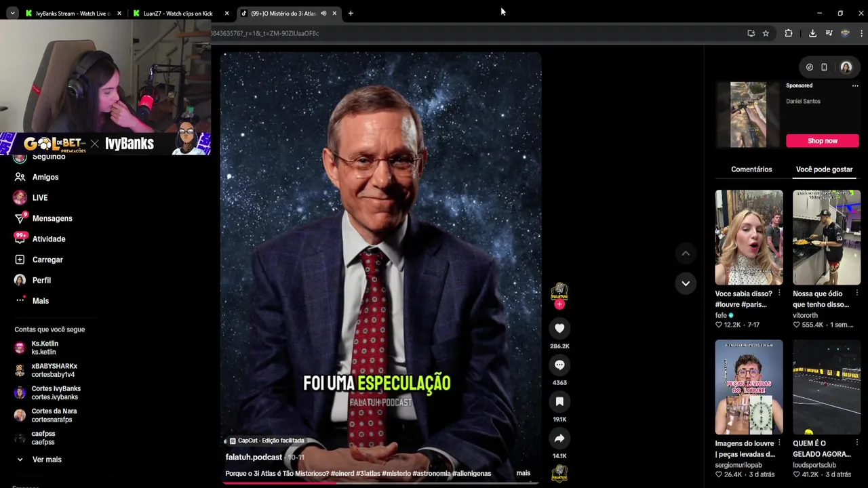868x488 pixels.
Task: Click the install app icon in address bar
Action: pos(751,33)
